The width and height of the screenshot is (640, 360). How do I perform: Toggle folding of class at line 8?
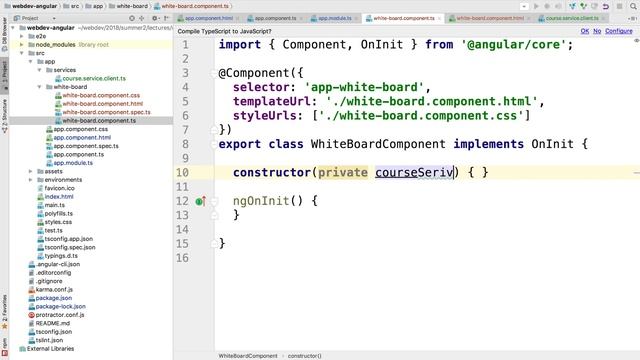pos(213,144)
